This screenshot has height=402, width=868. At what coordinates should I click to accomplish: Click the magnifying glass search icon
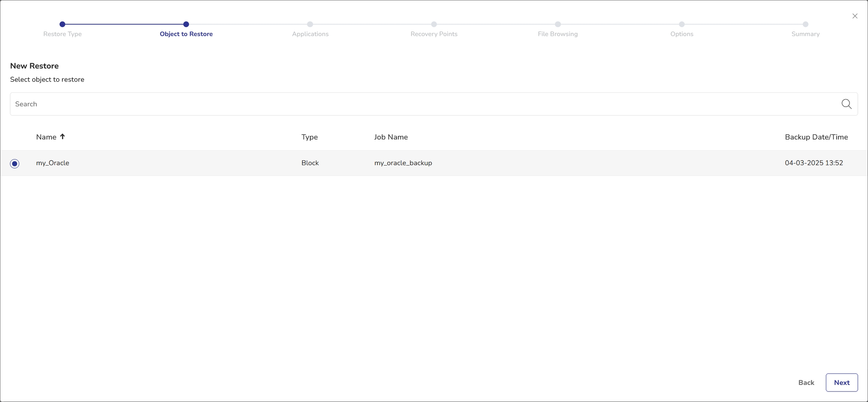(x=846, y=104)
